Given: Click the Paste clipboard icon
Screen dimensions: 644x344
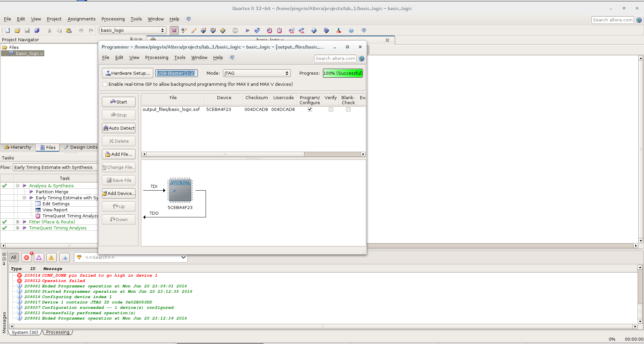Looking at the screenshot, I should (69, 30).
